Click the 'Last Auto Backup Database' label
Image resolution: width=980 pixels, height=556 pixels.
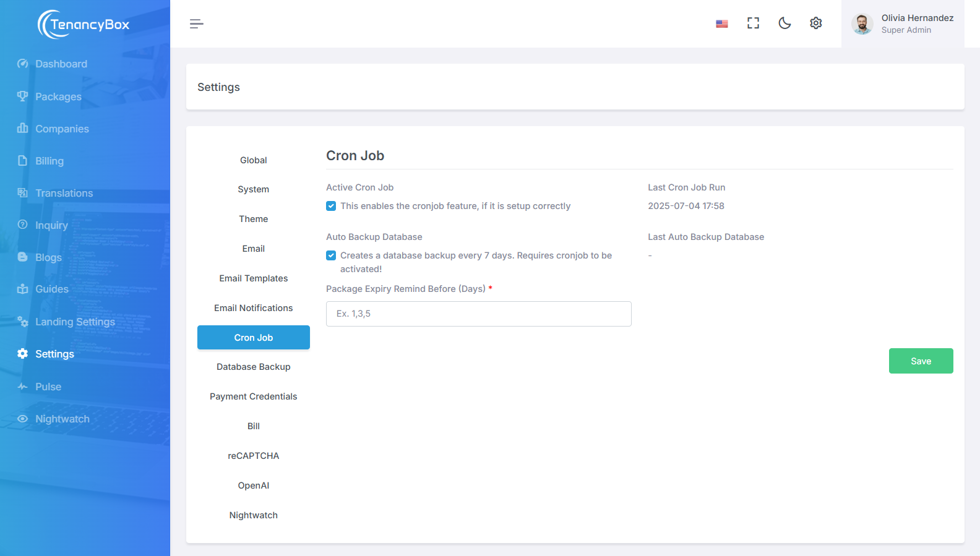706,237
